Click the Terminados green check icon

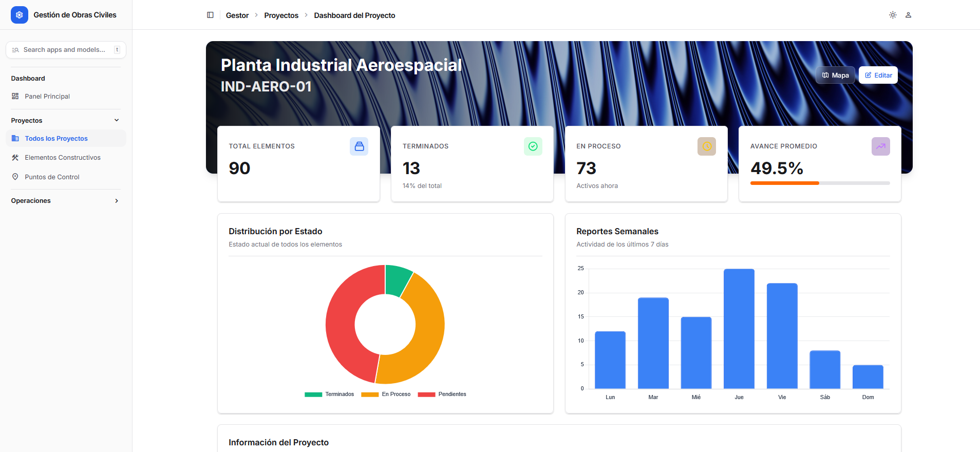coord(533,146)
